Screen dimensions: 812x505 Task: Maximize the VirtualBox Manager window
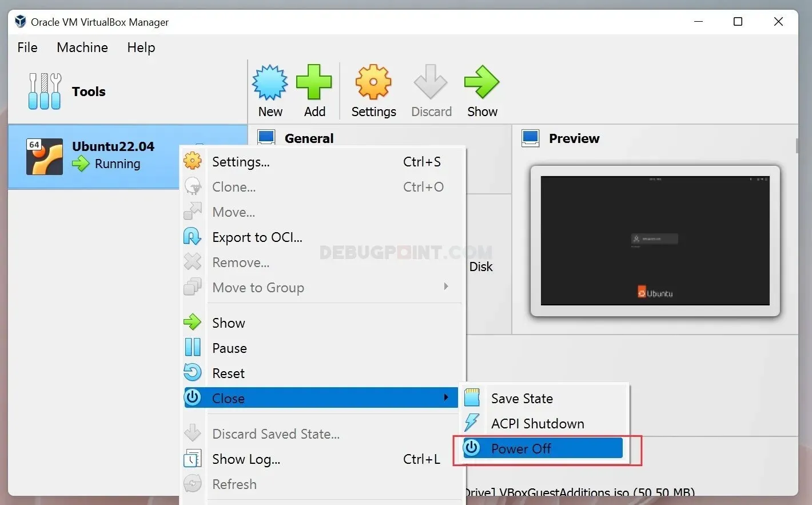point(738,22)
